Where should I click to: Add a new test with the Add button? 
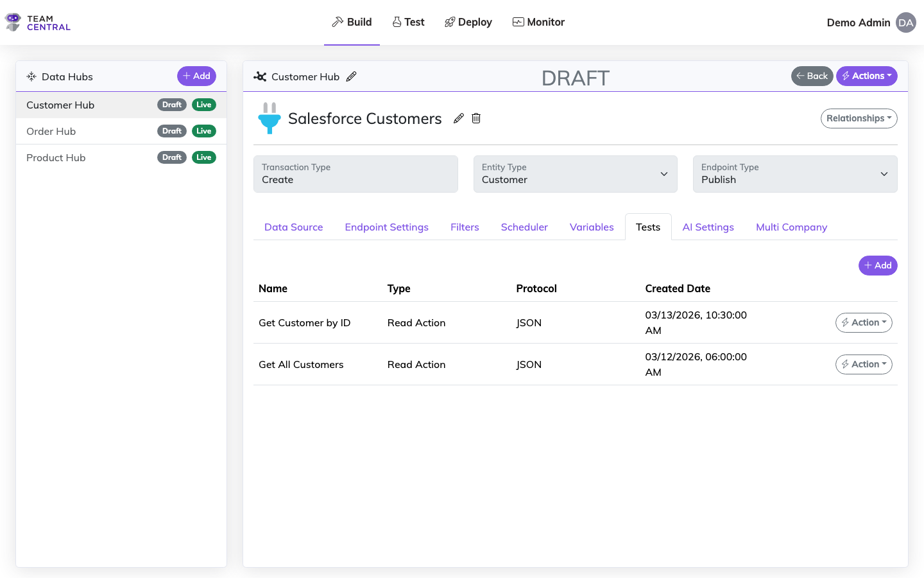[878, 265]
